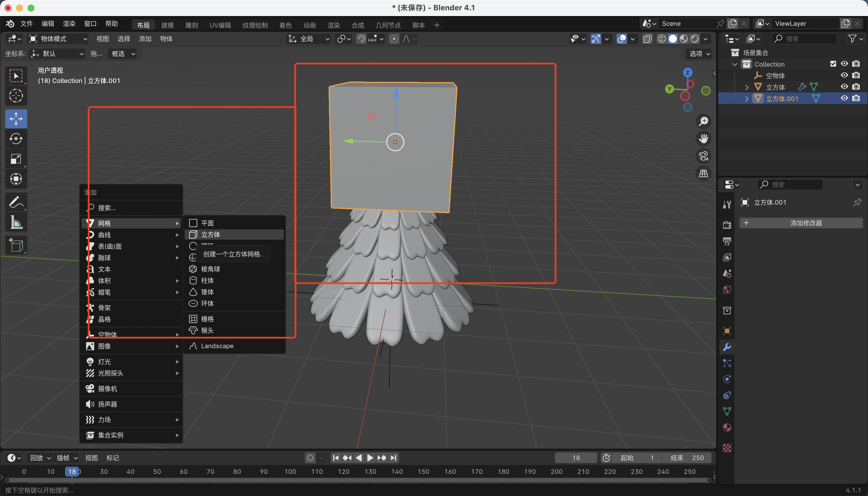Select the 3D Cursor tool

(16, 96)
